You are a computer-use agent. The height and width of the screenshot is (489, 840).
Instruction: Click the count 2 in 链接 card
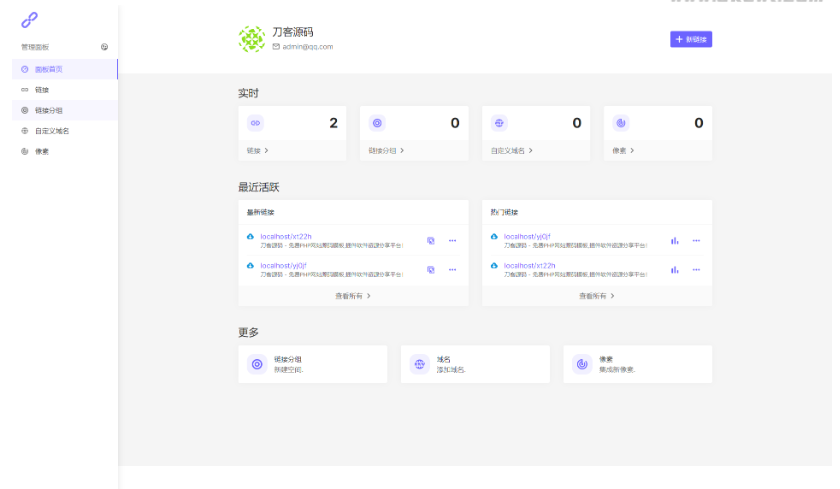[x=334, y=123]
